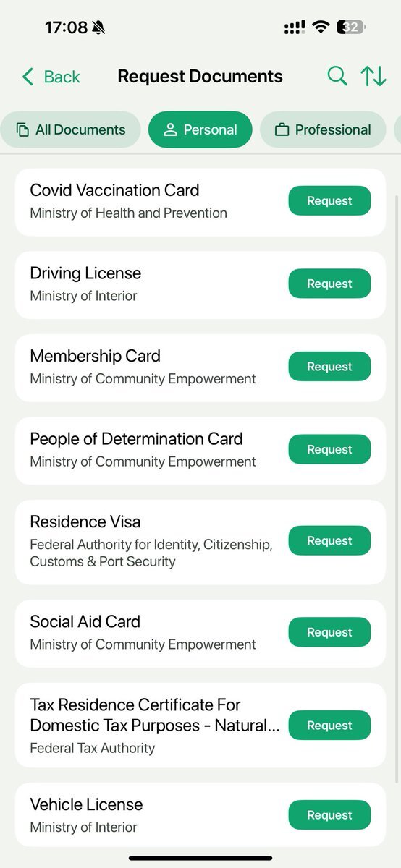Viewport: 401px width, 868px height.
Task: Tap the search magnifier icon
Action: click(x=337, y=76)
